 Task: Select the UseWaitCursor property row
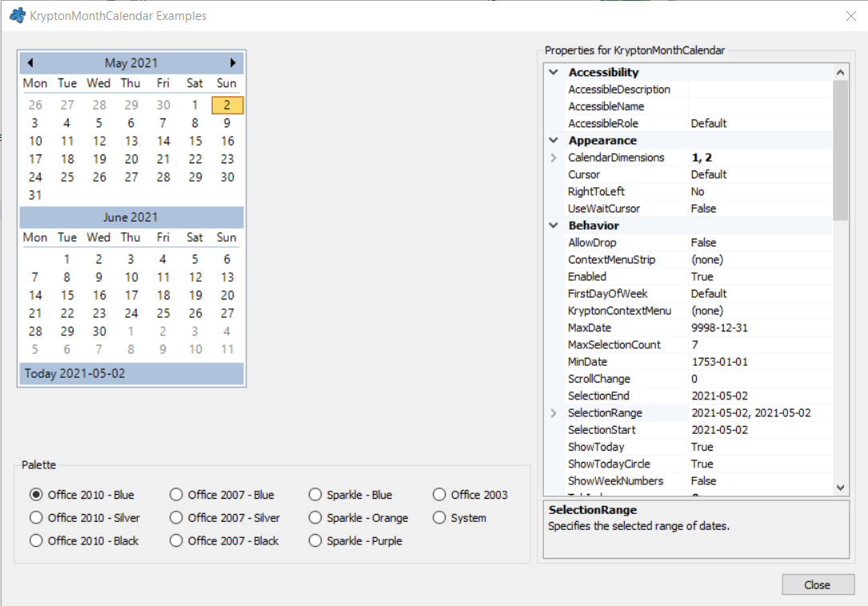pyautogui.click(x=700, y=208)
